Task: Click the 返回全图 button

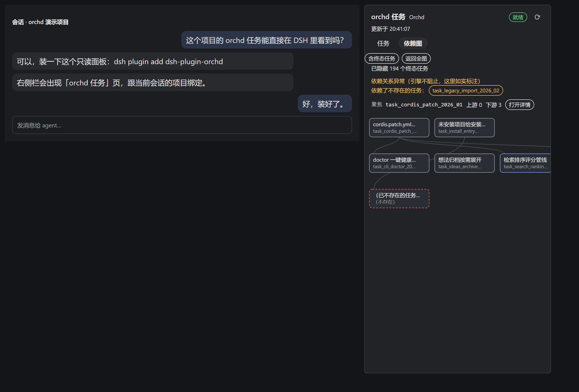Action: [x=416, y=59]
